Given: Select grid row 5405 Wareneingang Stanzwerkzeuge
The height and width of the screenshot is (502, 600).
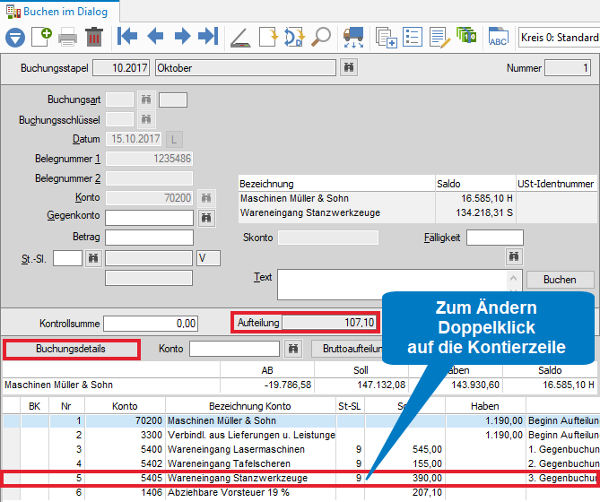Looking at the screenshot, I should click(300, 478).
